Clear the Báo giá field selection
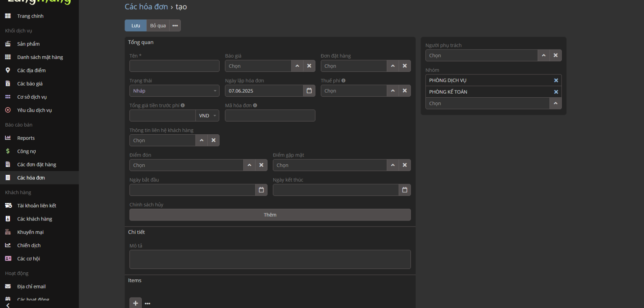The image size is (644, 308). [309, 66]
